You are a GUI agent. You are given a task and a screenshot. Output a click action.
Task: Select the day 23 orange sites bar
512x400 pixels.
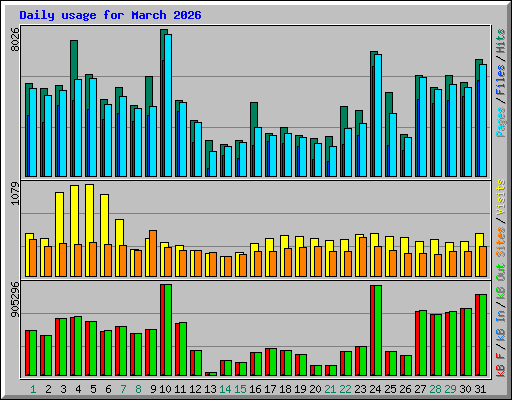click(x=363, y=257)
